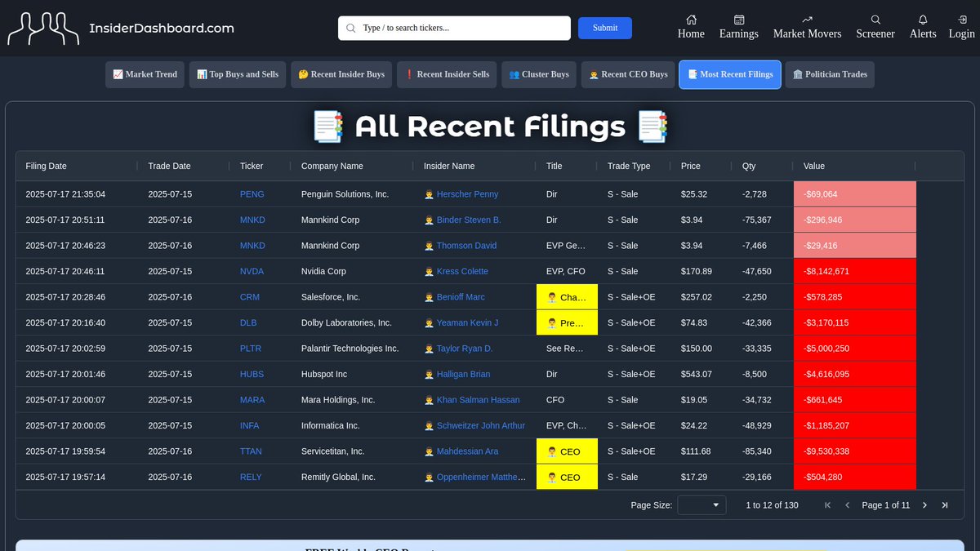Open the PENG ticker link
980x551 pixels.
coord(252,194)
